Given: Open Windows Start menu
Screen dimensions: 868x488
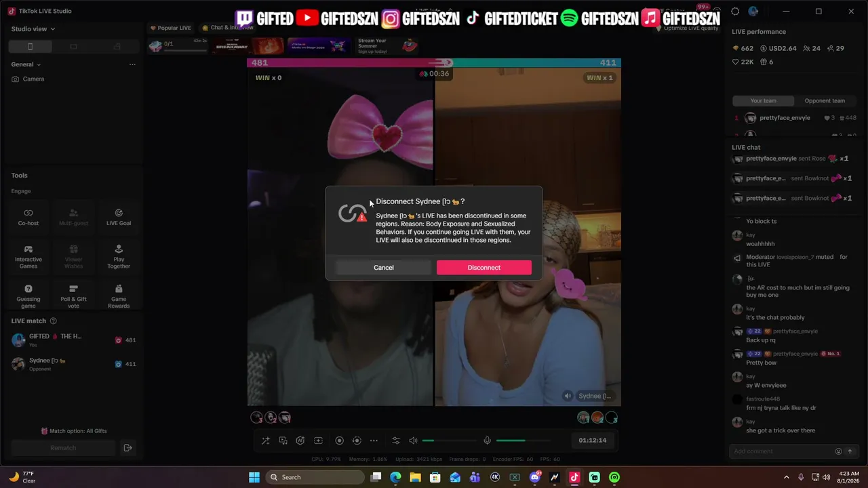Looking at the screenshot, I should tap(254, 477).
